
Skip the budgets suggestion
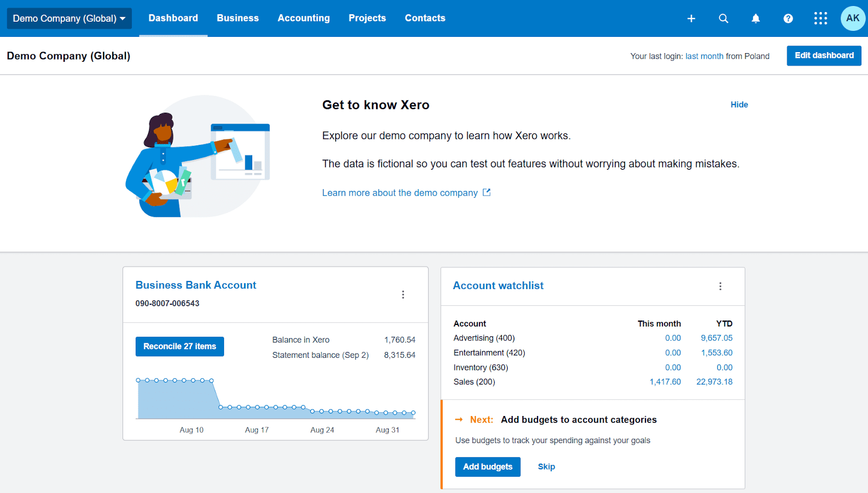546,466
